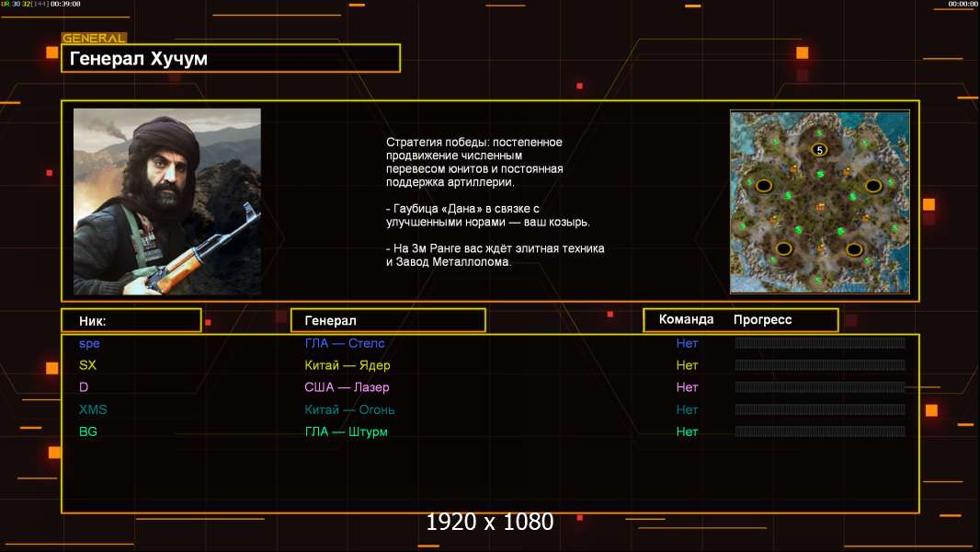The width and height of the screenshot is (980, 552).
Task: Click the general's portrait image
Action: click(167, 201)
